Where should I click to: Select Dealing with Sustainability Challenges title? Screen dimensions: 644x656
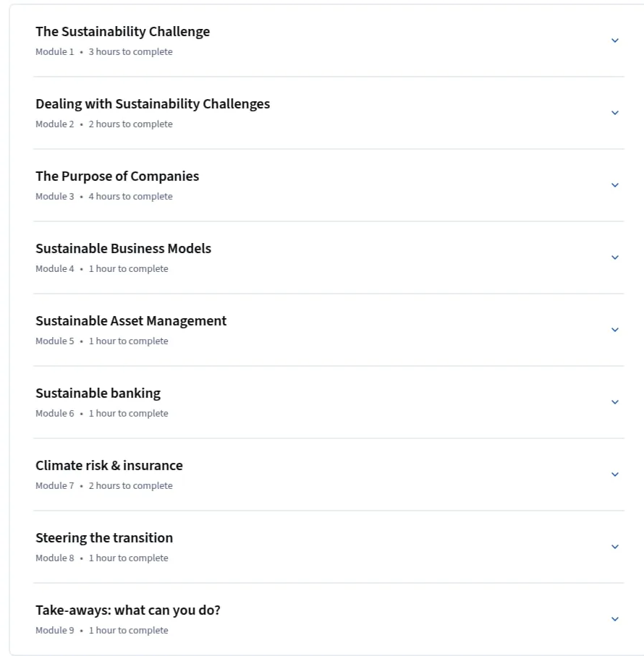click(x=153, y=104)
